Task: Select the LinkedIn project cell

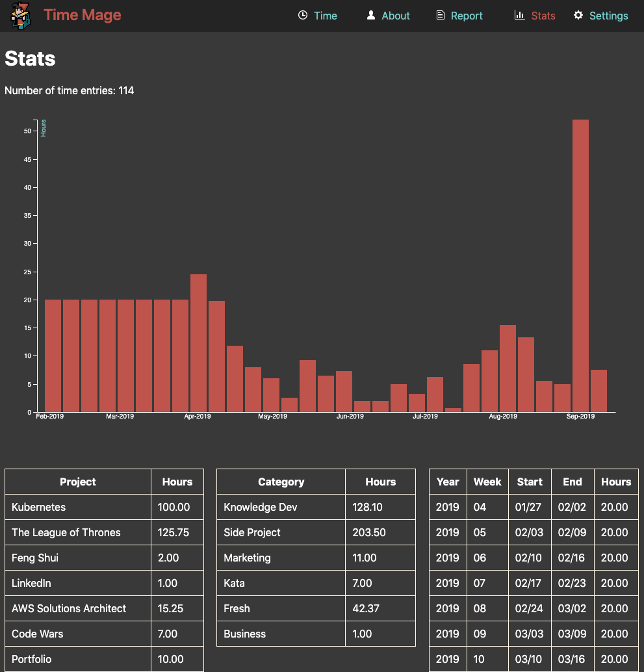Action: 78,583
